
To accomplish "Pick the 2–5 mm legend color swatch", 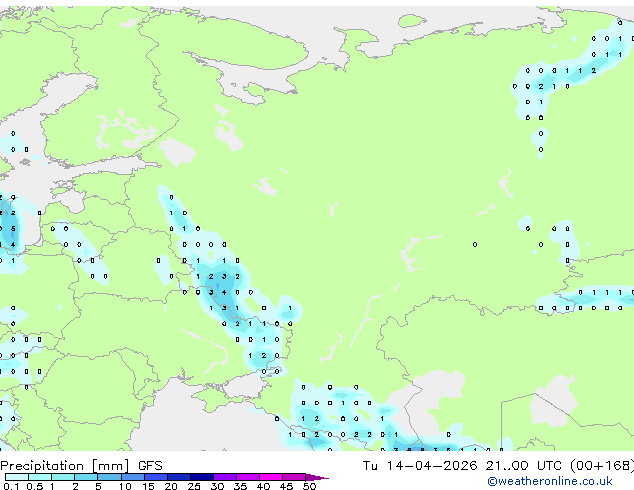I will pyautogui.click(x=86, y=477).
